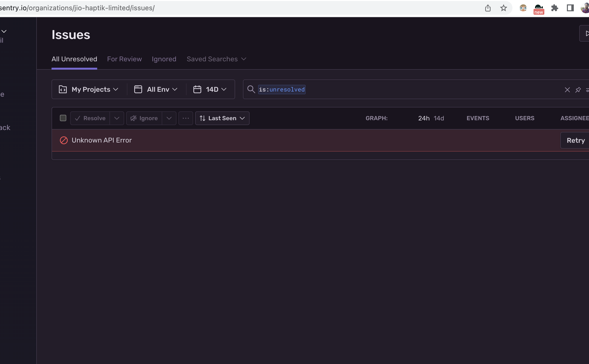This screenshot has width=589, height=364.
Task: Pin the current search with pin icon
Action: (x=578, y=90)
